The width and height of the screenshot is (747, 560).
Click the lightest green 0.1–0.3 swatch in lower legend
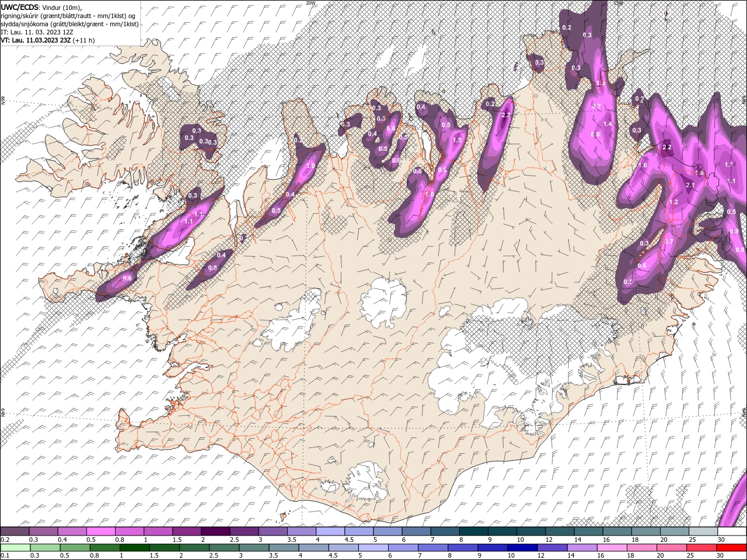point(15,548)
